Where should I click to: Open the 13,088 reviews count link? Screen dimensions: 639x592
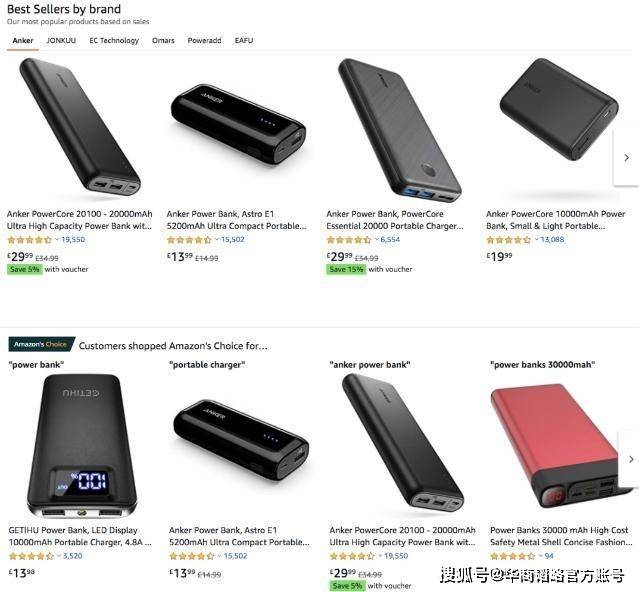[552, 240]
